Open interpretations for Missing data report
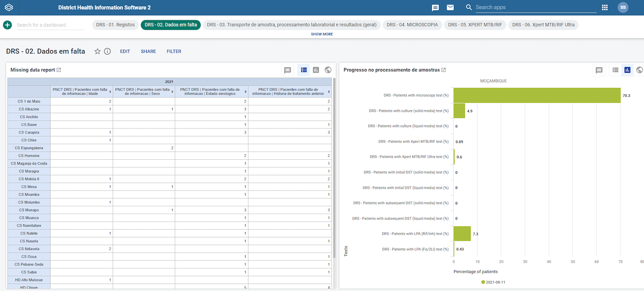The image size is (644, 291). pyautogui.click(x=287, y=70)
